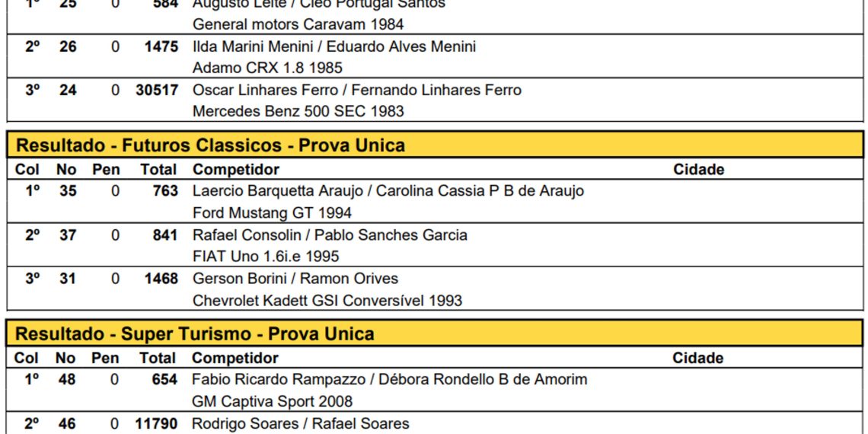Click the General motors Caravam 1984 text

pyautogui.click(x=298, y=24)
